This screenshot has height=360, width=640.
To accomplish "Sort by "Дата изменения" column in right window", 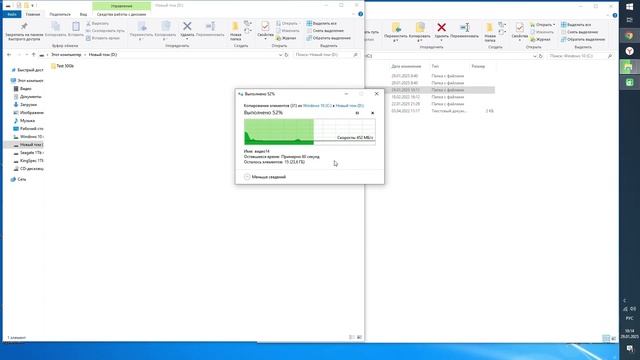I will 406,66.
